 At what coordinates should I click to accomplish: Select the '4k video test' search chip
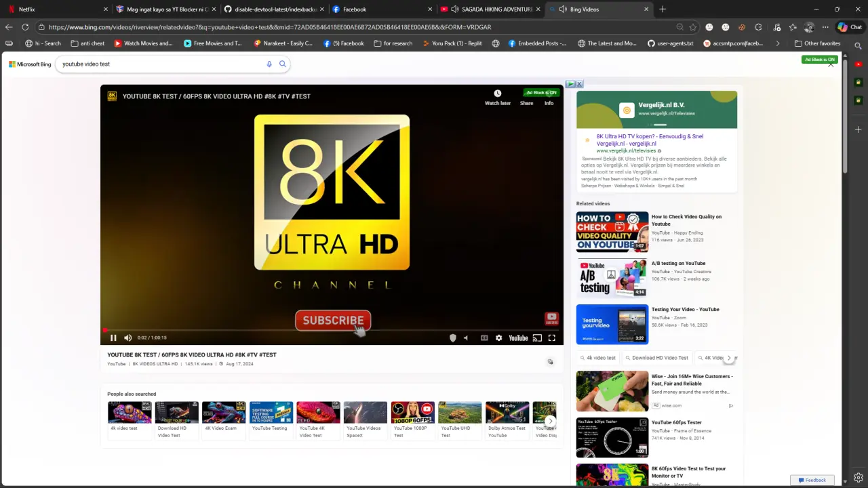coord(598,358)
